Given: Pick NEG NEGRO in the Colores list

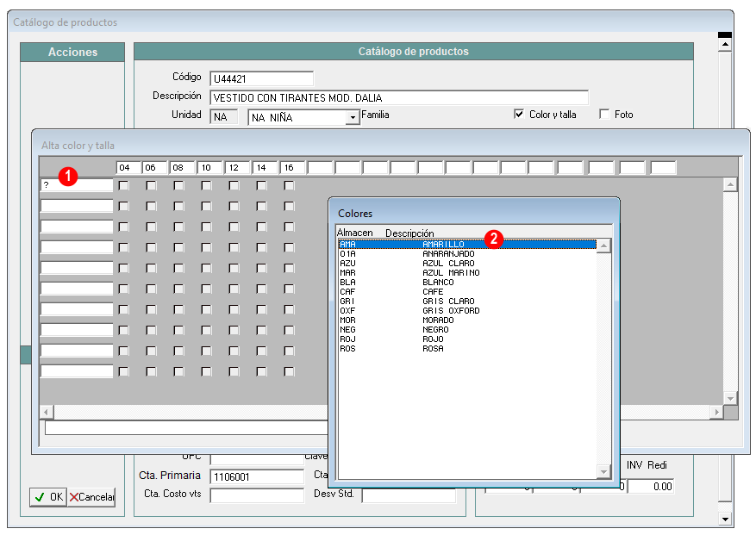Looking at the screenshot, I should 467,330.
